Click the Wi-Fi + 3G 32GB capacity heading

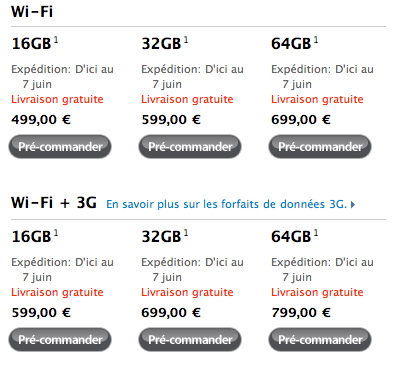coord(161,236)
